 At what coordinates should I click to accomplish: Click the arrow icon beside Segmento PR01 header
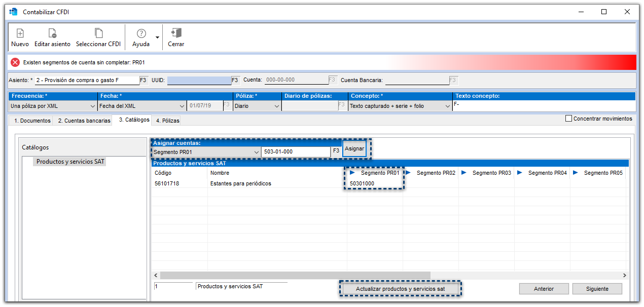pyautogui.click(x=352, y=173)
